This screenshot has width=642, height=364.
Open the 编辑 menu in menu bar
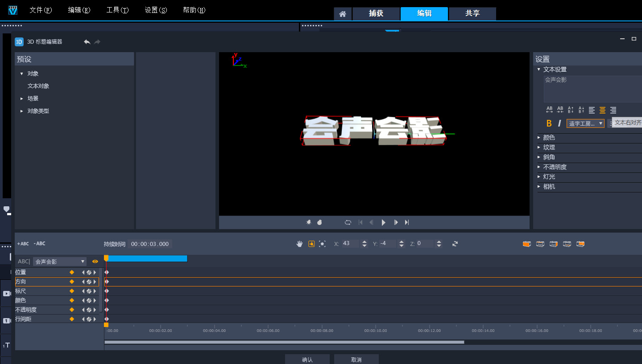[x=79, y=10]
